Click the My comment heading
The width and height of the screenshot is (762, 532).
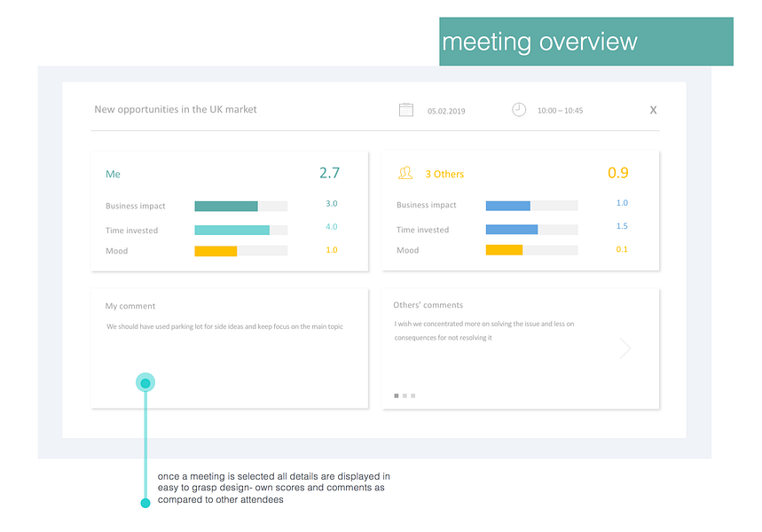click(x=130, y=306)
